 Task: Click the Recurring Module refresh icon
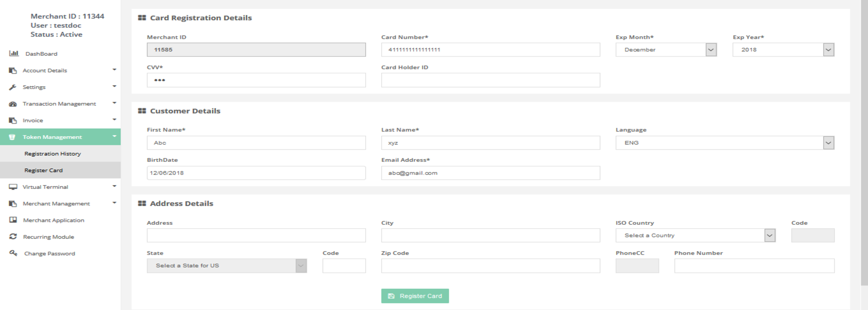pyautogui.click(x=13, y=237)
